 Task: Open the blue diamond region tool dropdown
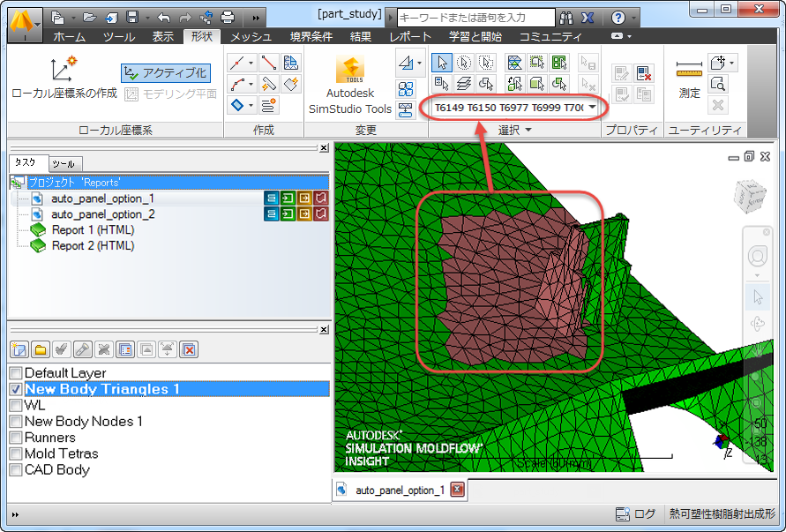coord(251,105)
